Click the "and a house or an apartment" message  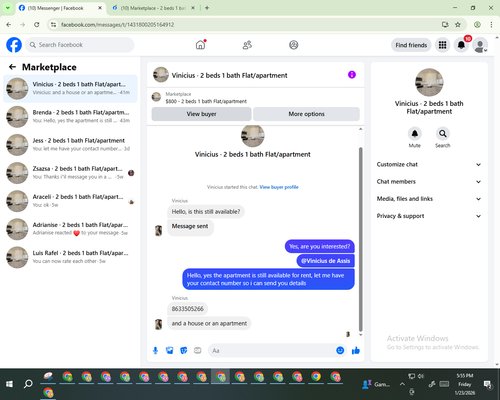tap(209, 323)
